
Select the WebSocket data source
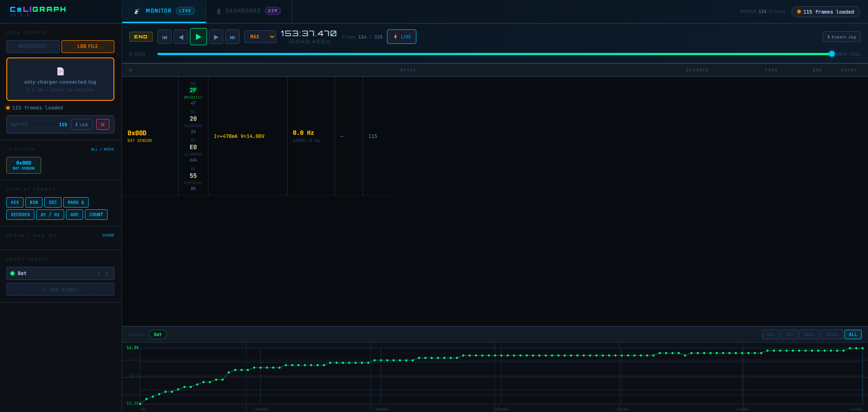click(x=33, y=47)
